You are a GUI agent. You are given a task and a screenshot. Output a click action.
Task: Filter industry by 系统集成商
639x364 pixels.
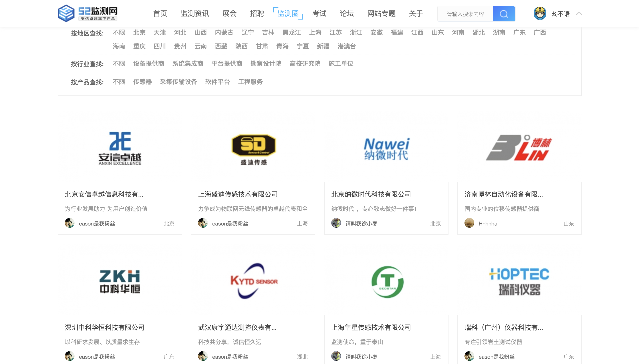coord(188,63)
